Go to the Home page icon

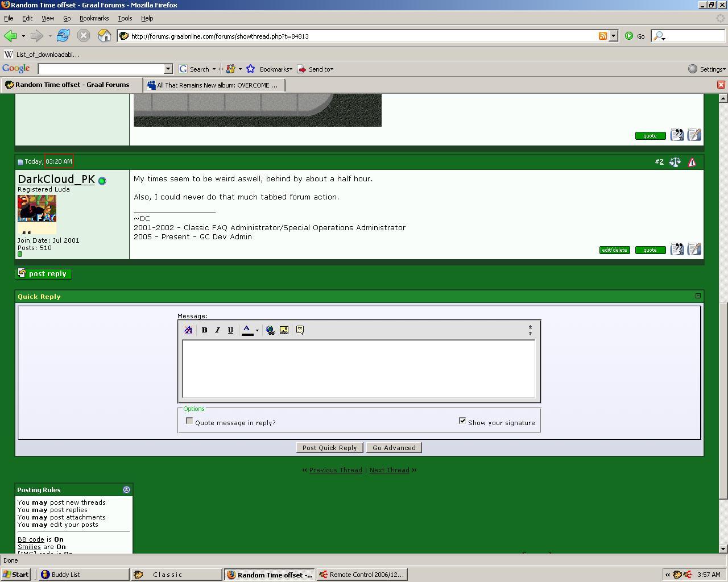click(x=104, y=36)
